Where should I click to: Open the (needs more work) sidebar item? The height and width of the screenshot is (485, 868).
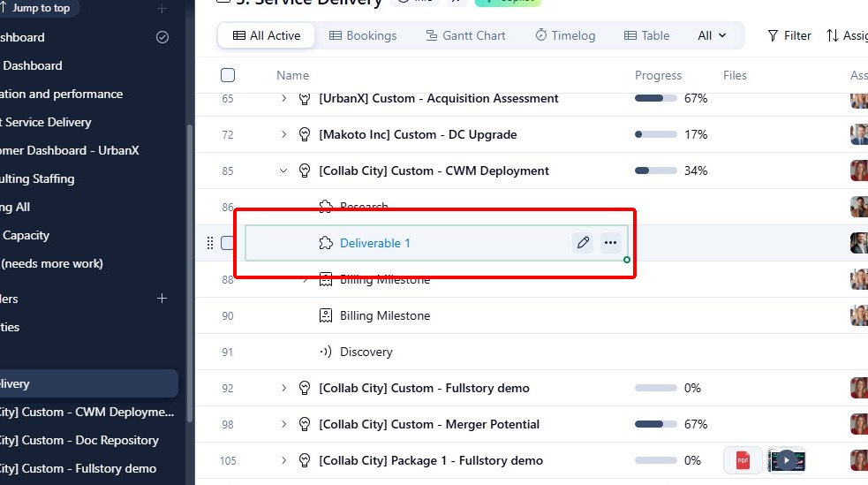[x=51, y=263]
